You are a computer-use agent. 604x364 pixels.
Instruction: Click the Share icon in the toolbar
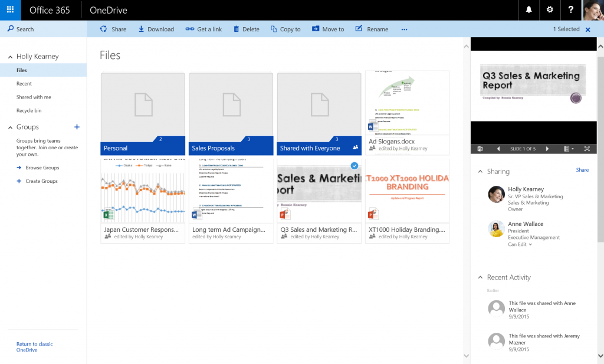point(113,28)
